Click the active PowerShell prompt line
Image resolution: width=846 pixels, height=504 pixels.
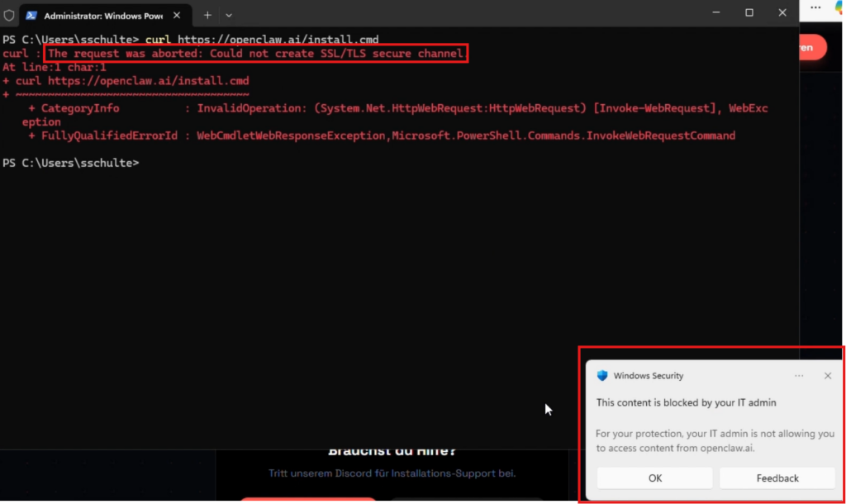[x=71, y=164]
